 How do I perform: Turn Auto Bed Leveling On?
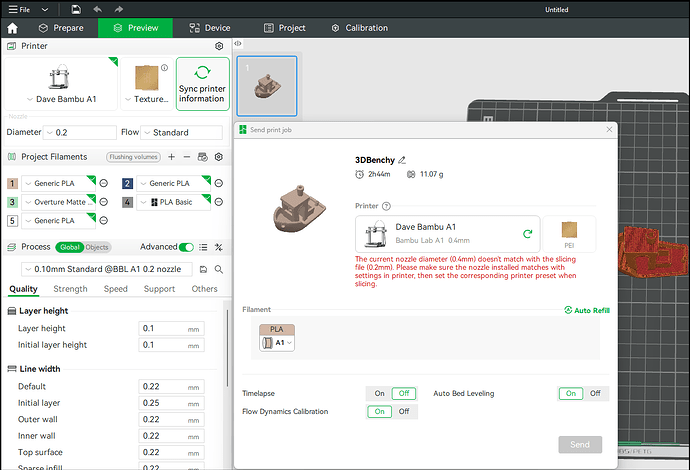click(571, 393)
